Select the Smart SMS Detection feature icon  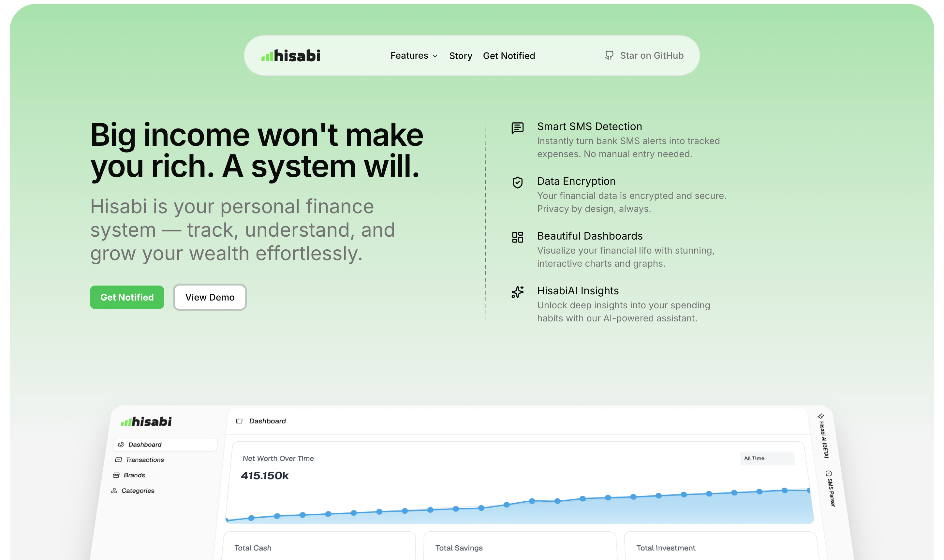(x=518, y=127)
